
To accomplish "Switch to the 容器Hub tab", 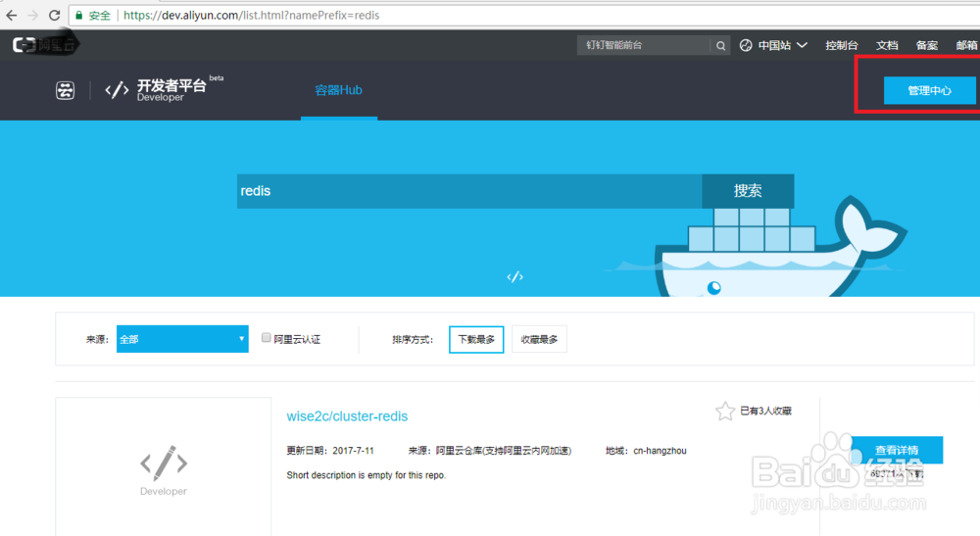I will tap(339, 90).
